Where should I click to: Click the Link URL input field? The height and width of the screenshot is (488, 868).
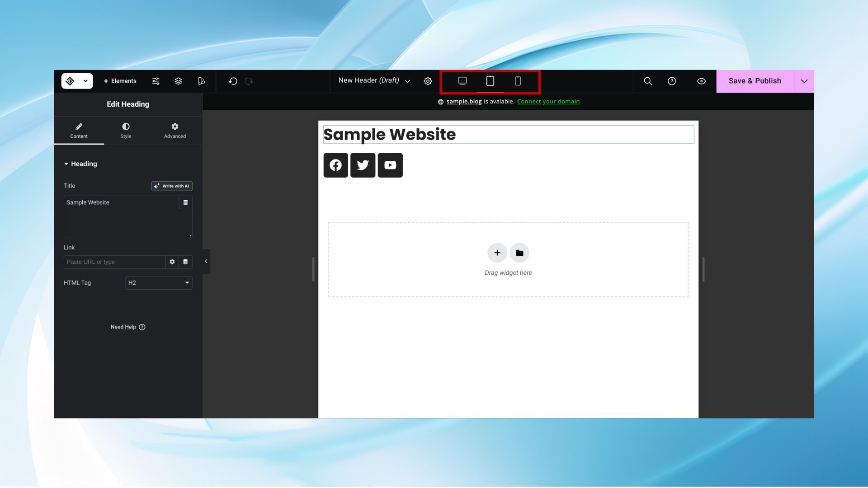point(114,262)
